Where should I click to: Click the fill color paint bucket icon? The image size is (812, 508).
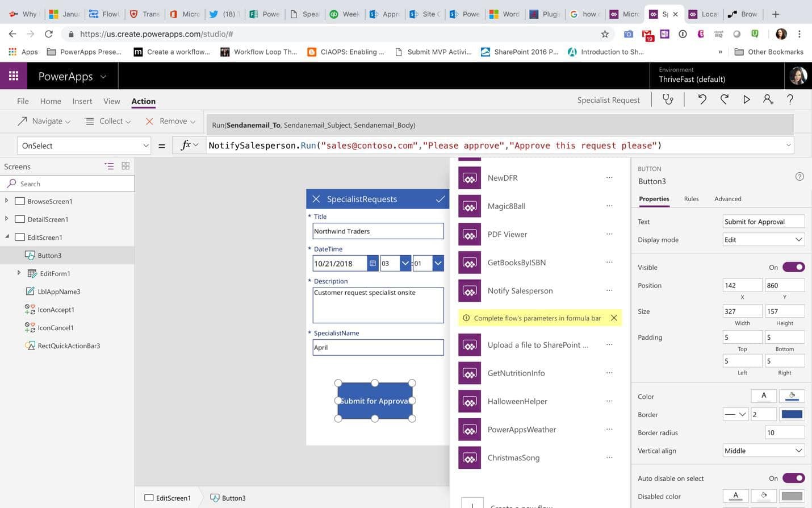[792, 395]
